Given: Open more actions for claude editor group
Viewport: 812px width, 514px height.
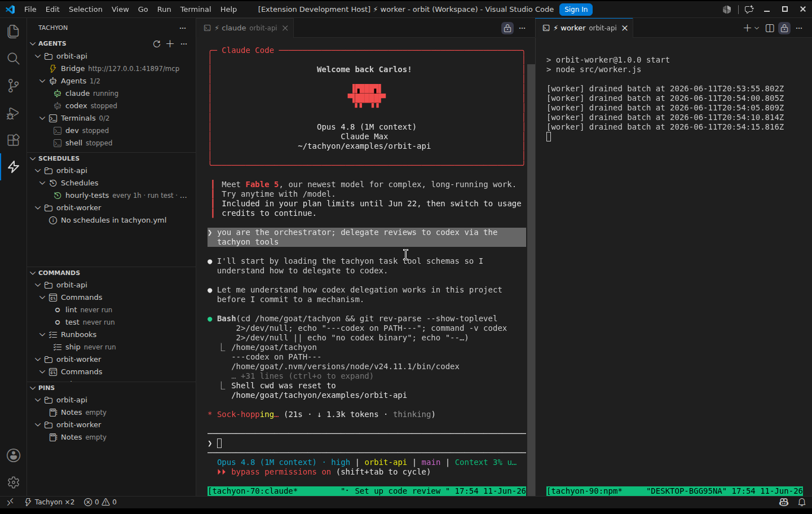Looking at the screenshot, I should click(522, 28).
